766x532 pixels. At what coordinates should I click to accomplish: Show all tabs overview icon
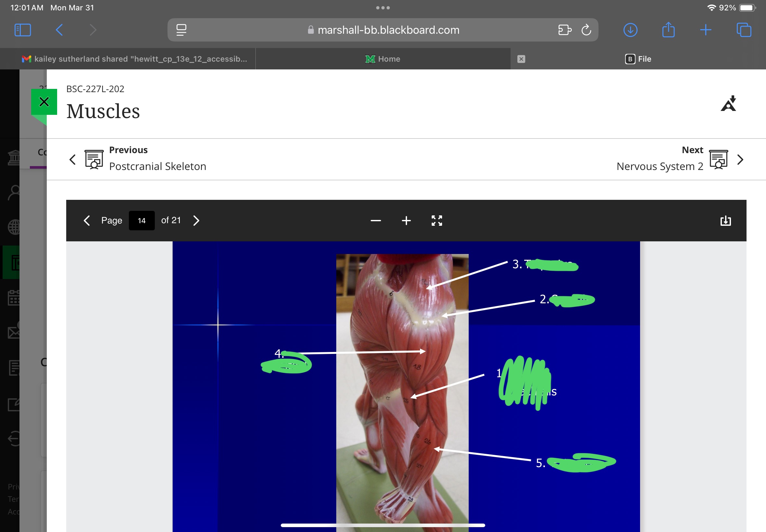(x=743, y=30)
